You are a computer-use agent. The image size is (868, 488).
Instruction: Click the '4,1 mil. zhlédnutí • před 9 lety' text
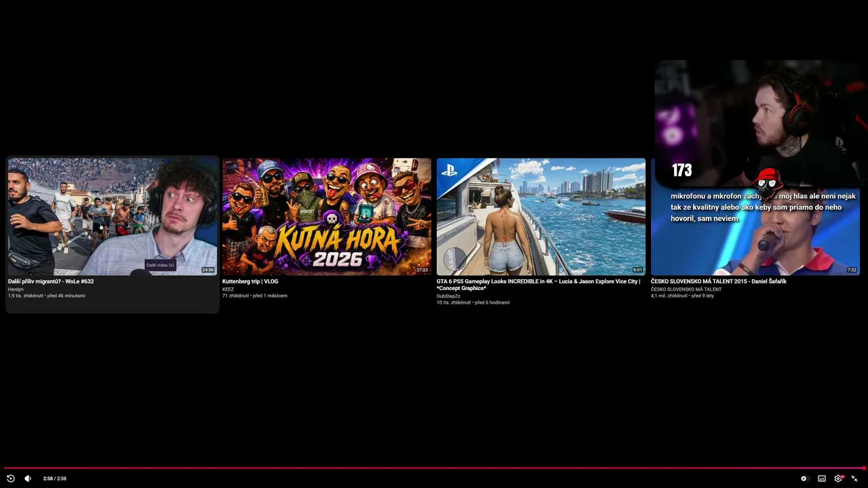click(682, 296)
